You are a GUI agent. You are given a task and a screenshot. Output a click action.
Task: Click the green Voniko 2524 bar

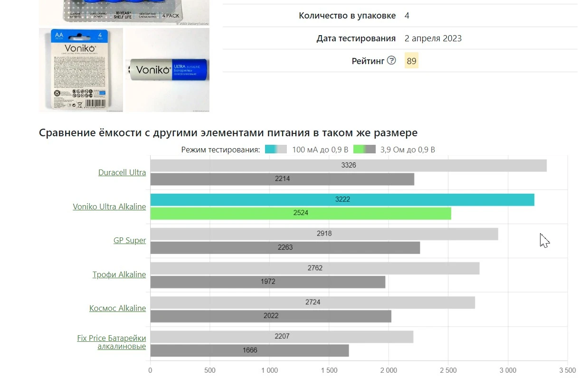301,213
